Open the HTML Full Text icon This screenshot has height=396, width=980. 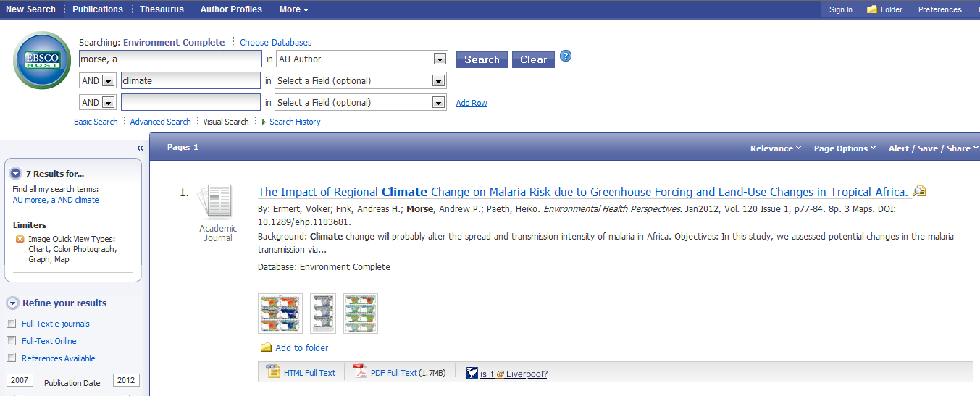coord(272,372)
